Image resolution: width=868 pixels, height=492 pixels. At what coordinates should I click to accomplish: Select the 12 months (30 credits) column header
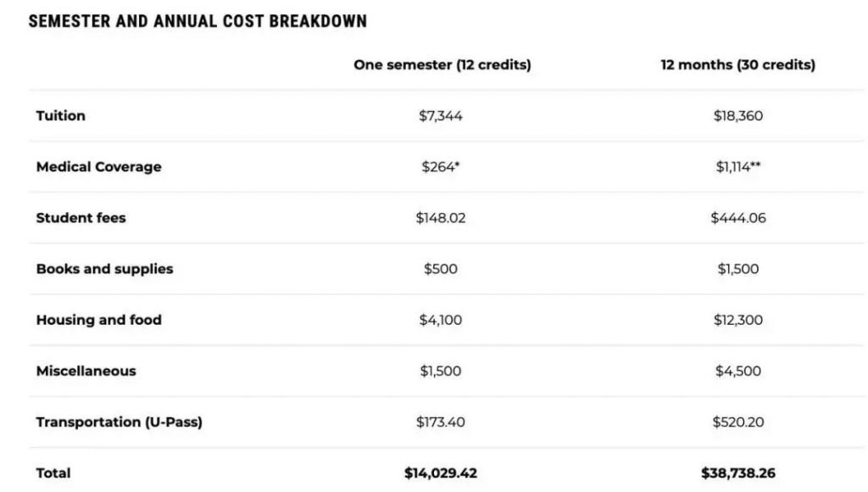[737, 65]
